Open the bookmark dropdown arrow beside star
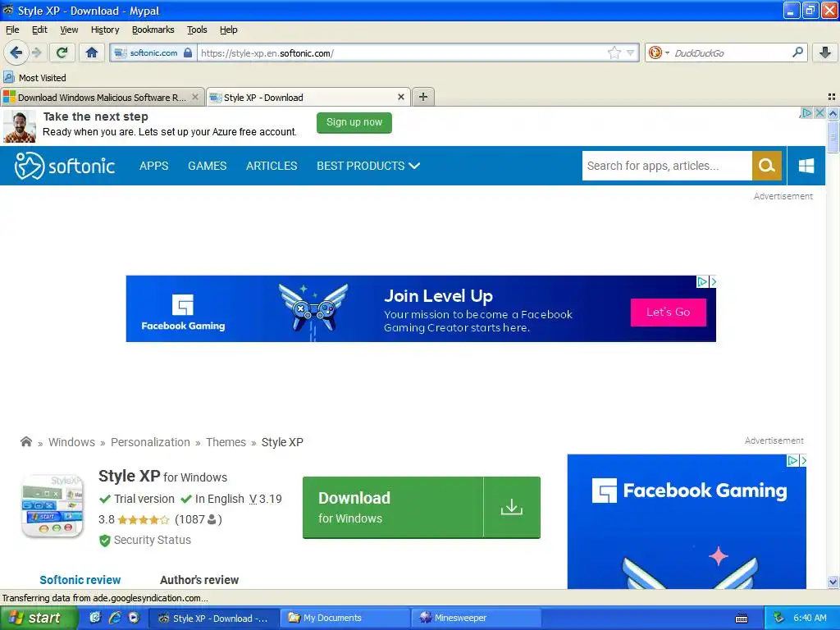Image resolution: width=840 pixels, height=630 pixels. [631, 52]
